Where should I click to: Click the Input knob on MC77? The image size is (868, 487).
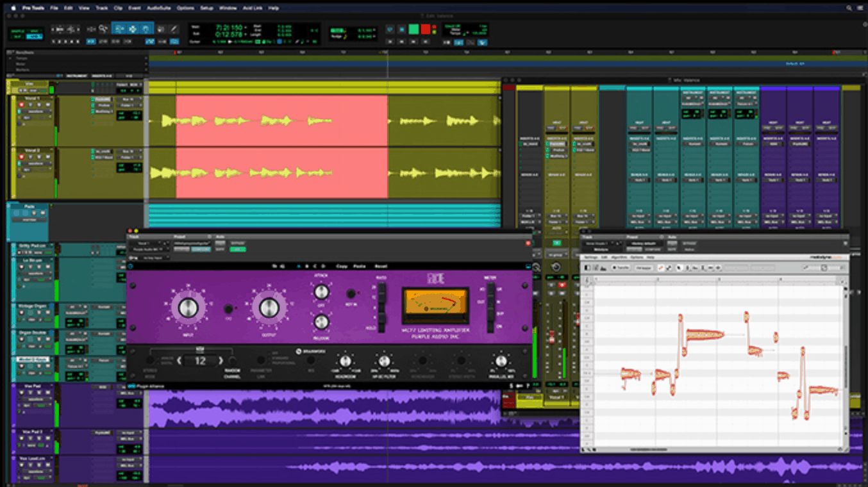[187, 308]
